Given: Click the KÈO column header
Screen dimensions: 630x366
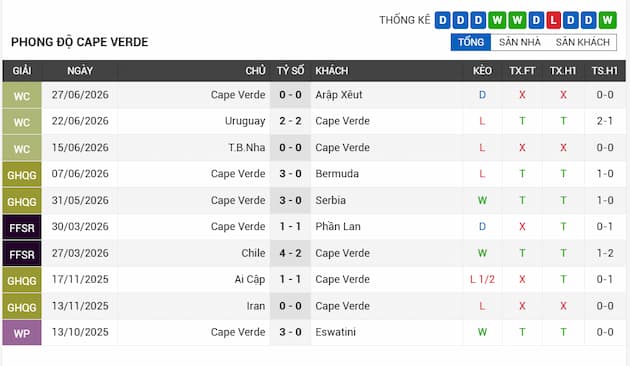Looking at the screenshot, I should 482,71.
